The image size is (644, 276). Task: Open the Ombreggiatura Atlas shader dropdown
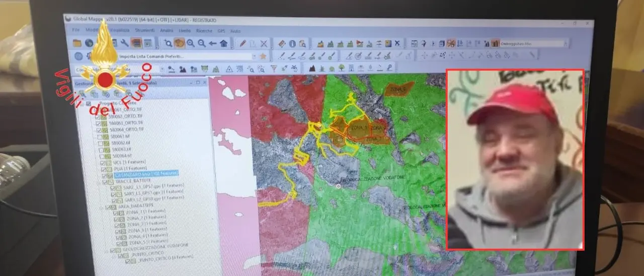[x=566, y=44]
